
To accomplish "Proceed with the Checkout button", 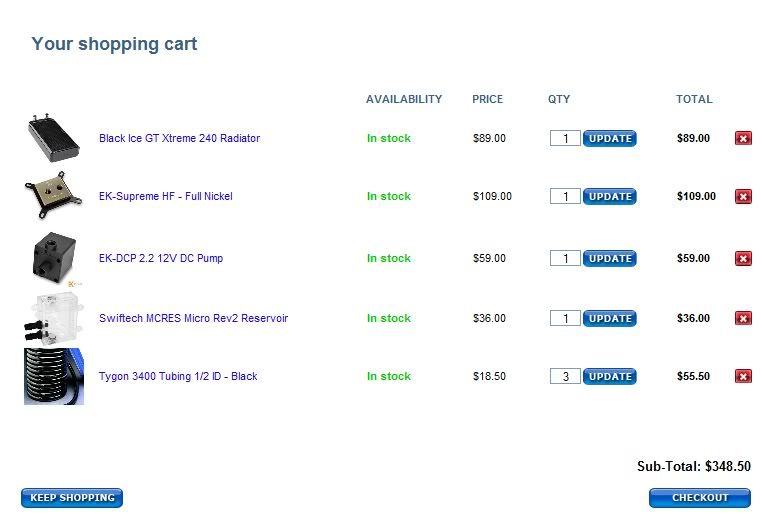I will (700, 498).
